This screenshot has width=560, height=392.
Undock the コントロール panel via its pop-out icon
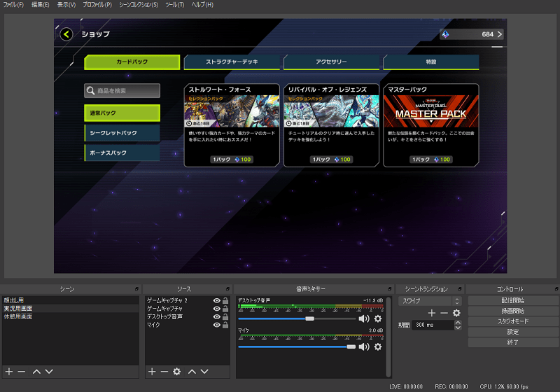click(556, 289)
